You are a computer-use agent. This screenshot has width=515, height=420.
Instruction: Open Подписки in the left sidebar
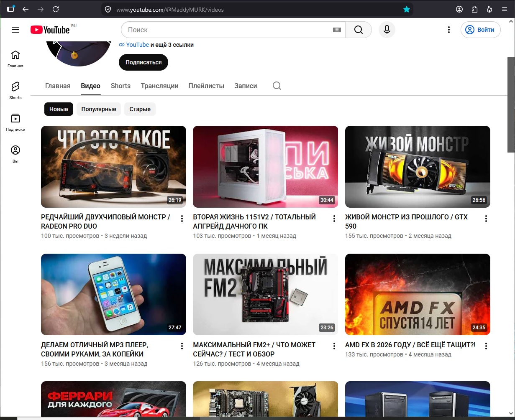(15, 122)
